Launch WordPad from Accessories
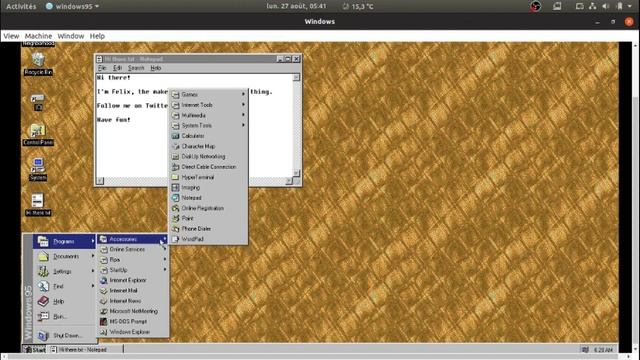 [x=209, y=239]
